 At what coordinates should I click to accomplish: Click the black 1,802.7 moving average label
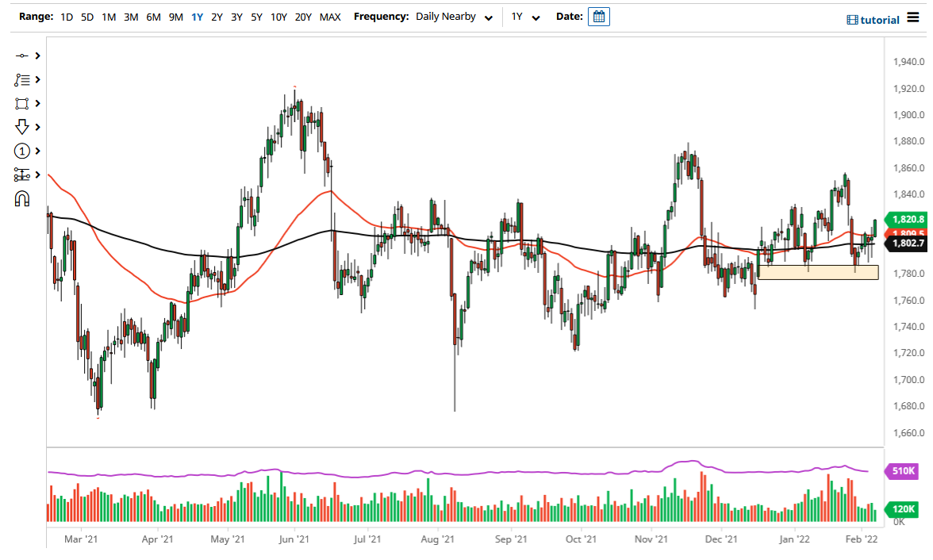907,243
